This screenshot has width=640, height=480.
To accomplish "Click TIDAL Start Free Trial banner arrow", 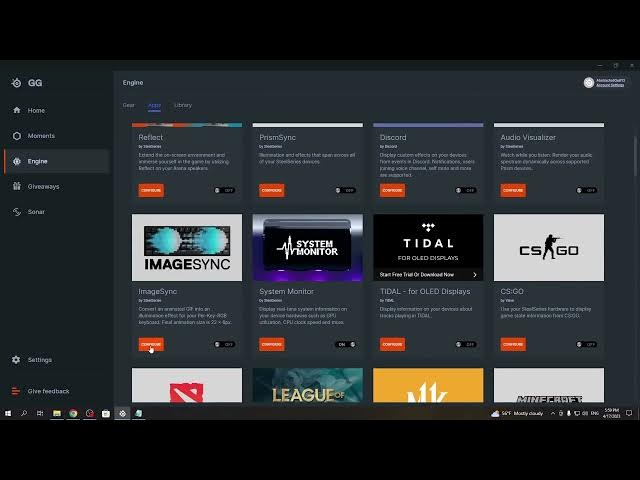I will coord(475,275).
